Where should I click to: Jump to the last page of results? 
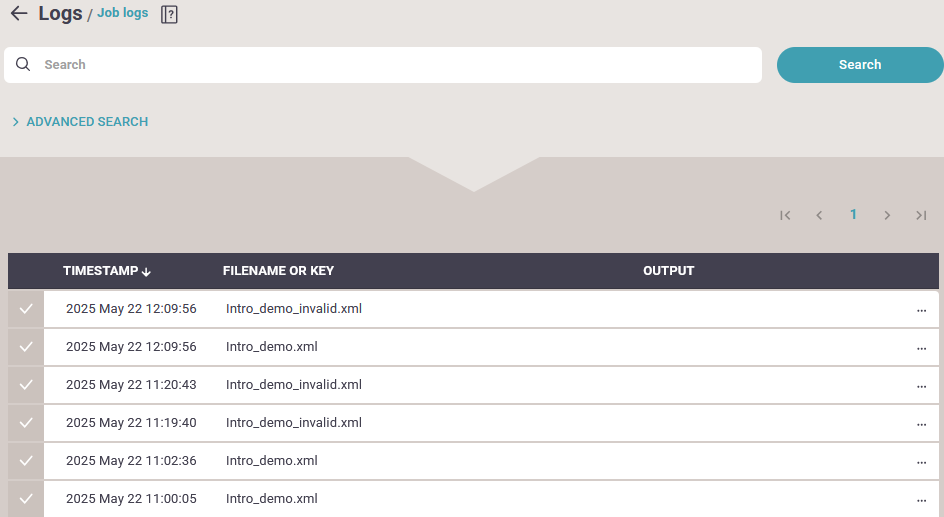[x=921, y=215]
